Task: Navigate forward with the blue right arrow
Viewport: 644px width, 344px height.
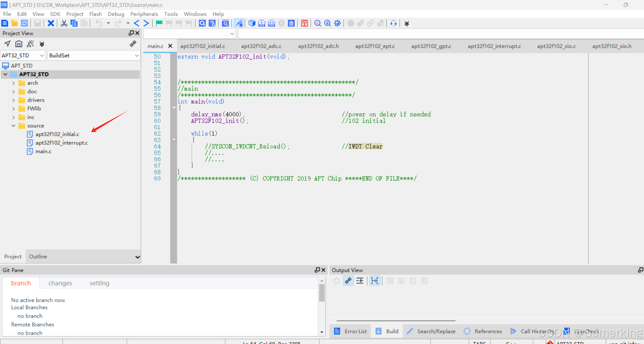Action: 146,23
